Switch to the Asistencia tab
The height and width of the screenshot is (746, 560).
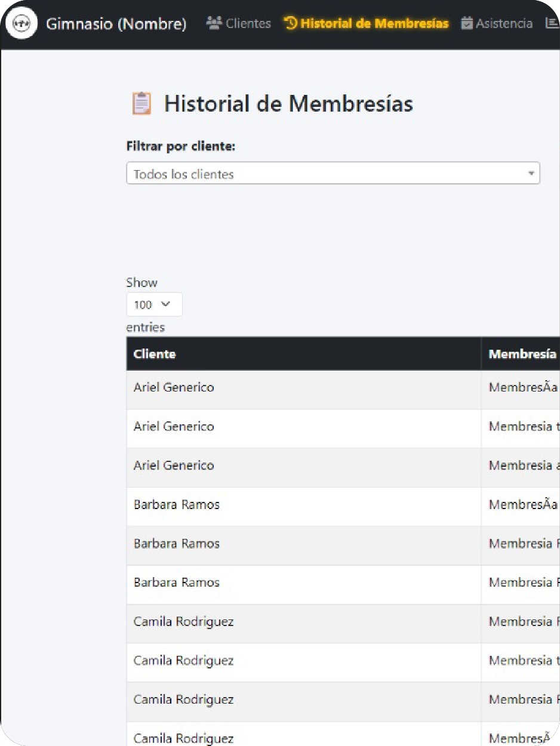[499, 23]
